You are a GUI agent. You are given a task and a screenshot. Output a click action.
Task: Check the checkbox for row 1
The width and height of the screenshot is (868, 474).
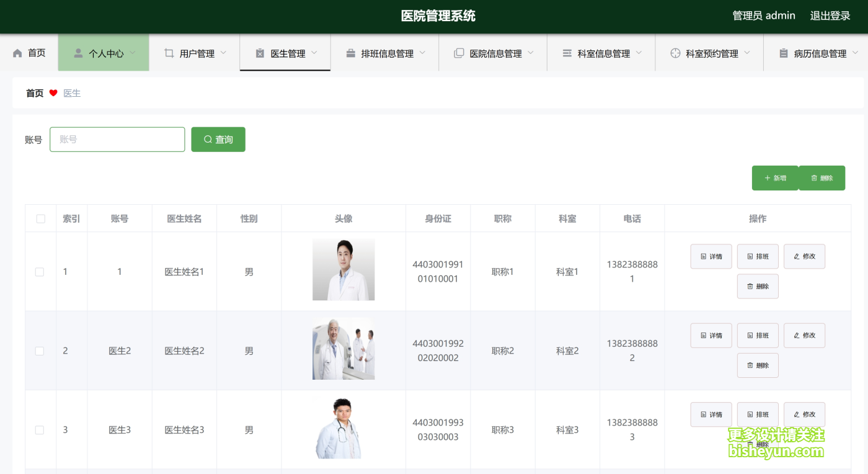coord(40,272)
